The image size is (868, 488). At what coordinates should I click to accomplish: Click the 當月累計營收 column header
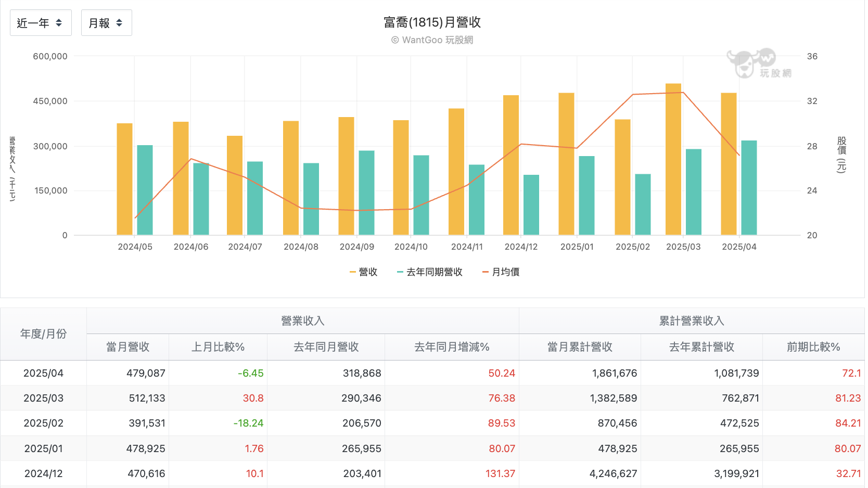580,347
